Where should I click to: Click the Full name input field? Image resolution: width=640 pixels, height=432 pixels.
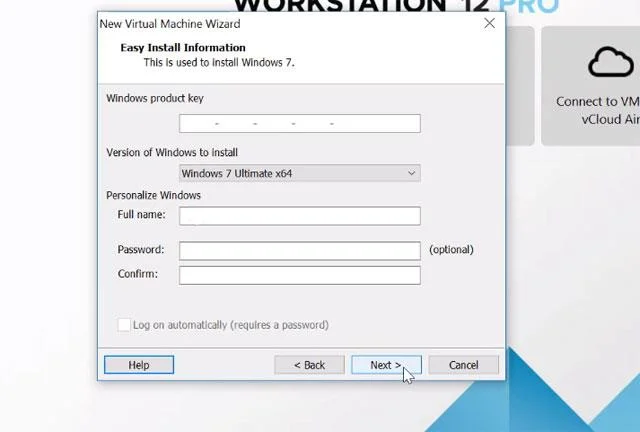[300, 216]
